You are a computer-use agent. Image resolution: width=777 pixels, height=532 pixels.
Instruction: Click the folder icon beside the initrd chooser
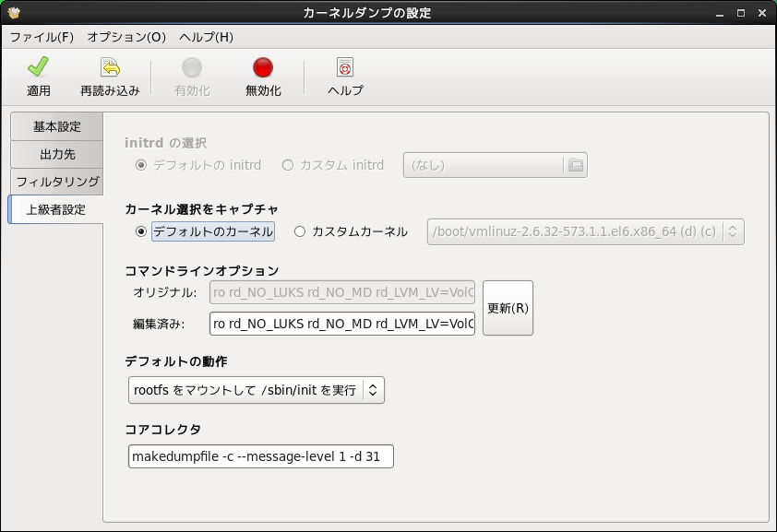pos(576,165)
